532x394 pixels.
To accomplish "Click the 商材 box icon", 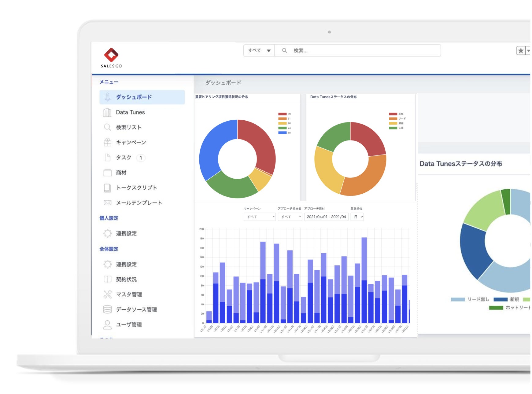I will tap(107, 173).
